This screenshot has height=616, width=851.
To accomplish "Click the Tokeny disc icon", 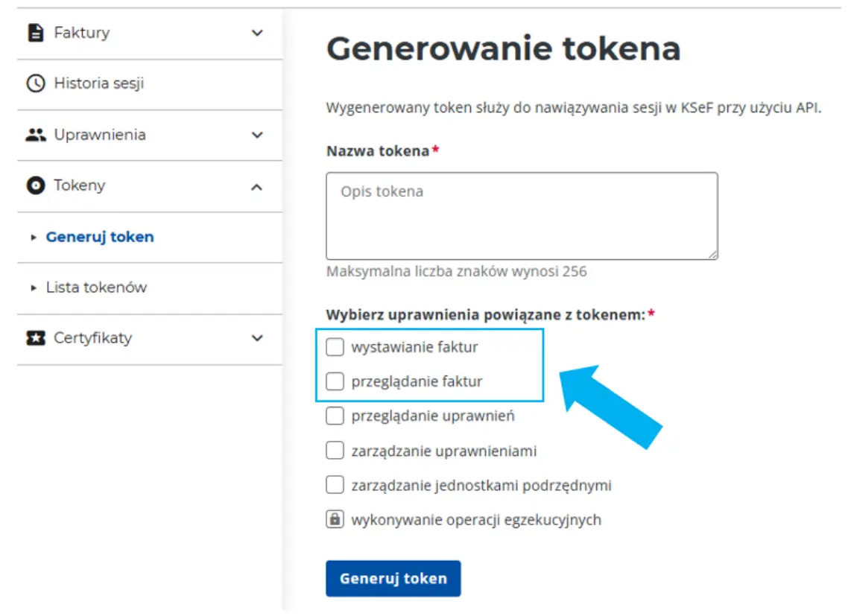I will pos(35,185).
